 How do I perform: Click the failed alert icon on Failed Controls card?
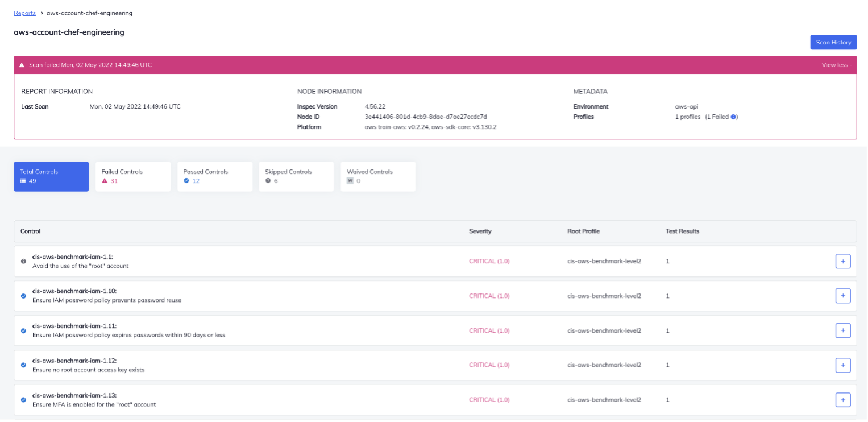point(103,180)
